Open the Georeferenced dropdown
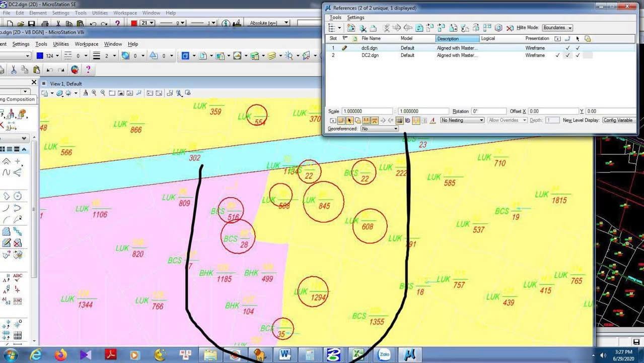This screenshot has width=644, height=363. pyautogui.click(x=379, y=129)
